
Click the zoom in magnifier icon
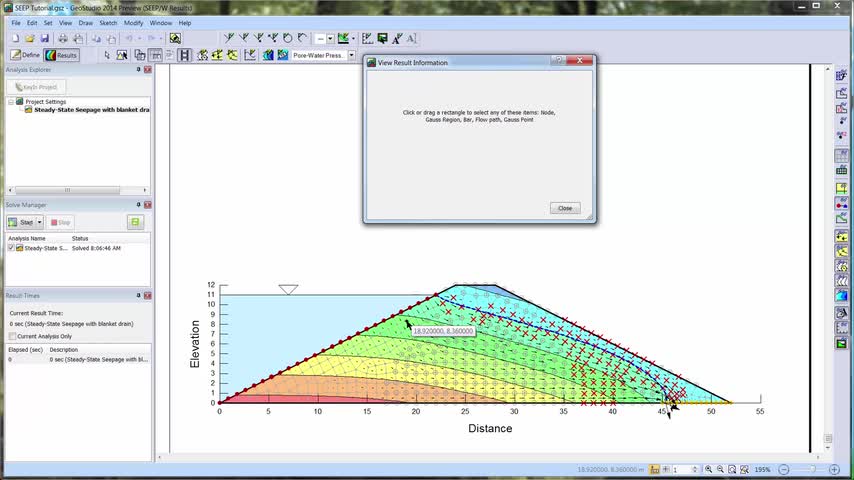(x=708, y=469)
